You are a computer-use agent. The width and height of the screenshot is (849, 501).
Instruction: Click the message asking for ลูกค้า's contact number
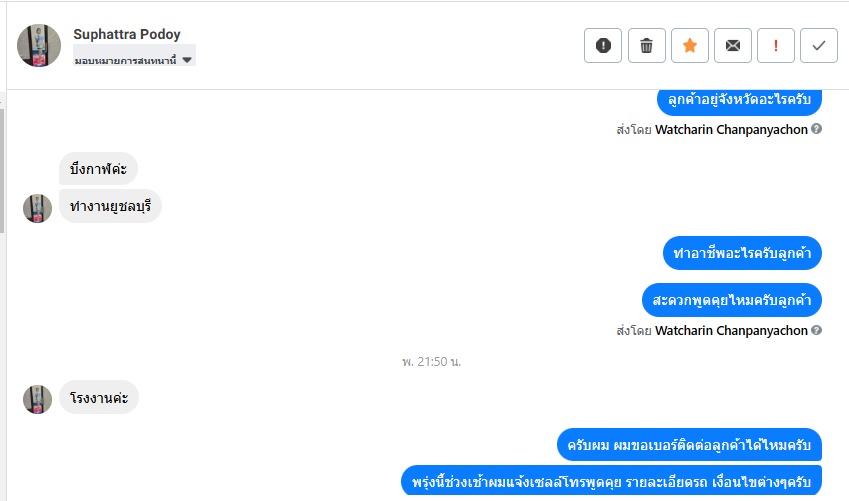(689, 445)
